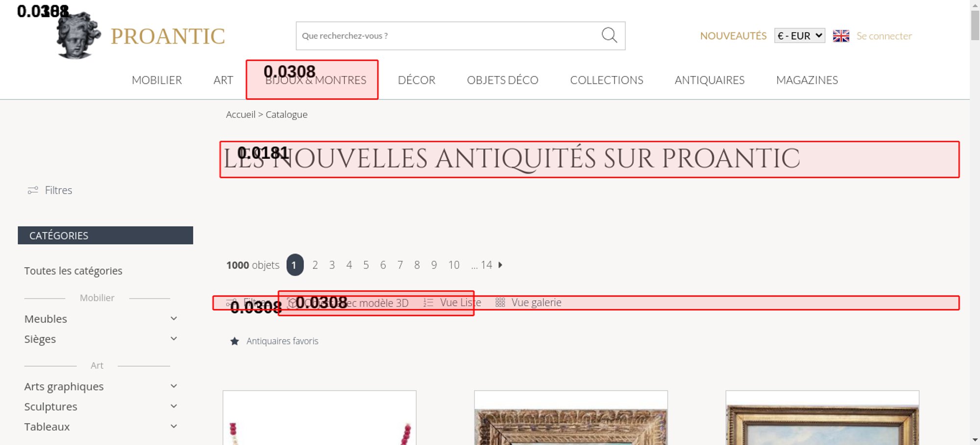This screenshot has height=445, width=980.
Task: Go to page 5 of results
Action: point(366,265)
